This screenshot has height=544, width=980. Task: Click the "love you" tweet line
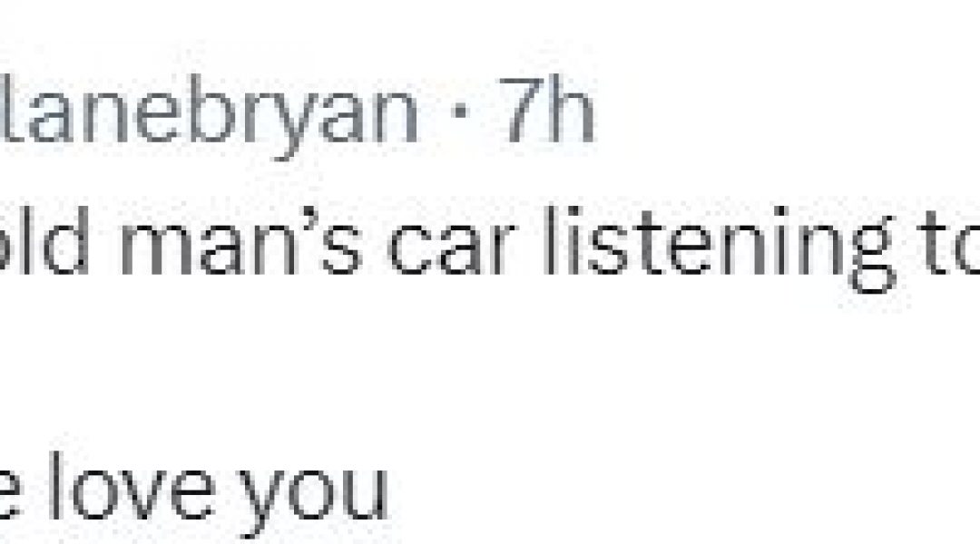(194, 493)
